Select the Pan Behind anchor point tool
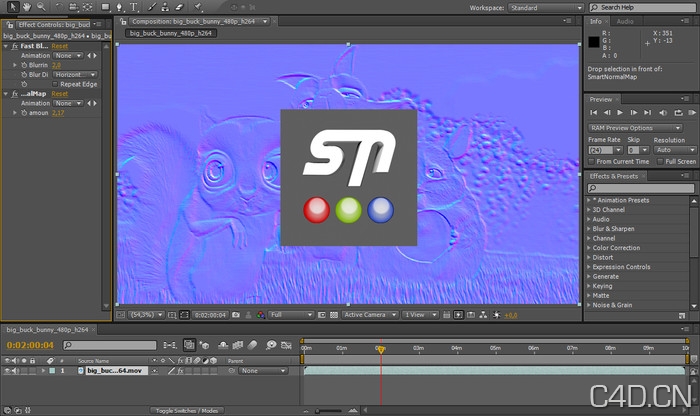The width and height of the screenshot is (700, 416). point(88,7)
